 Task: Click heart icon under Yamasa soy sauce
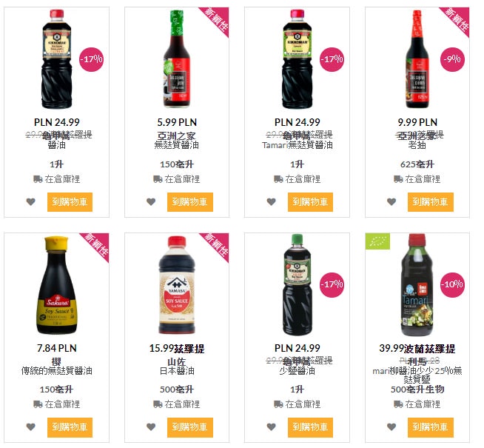pyautogui.click(x=151, y=427)
